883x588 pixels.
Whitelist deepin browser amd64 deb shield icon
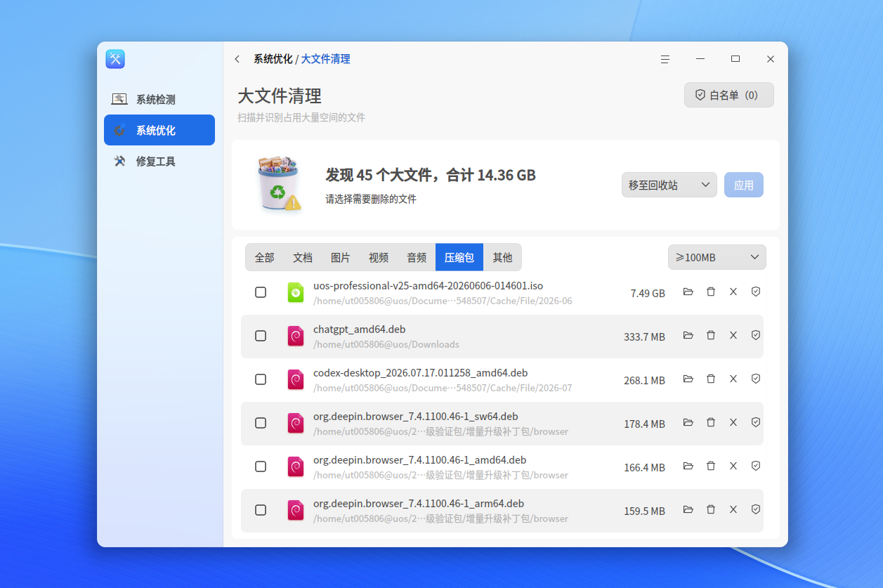(x=756, y=466)
